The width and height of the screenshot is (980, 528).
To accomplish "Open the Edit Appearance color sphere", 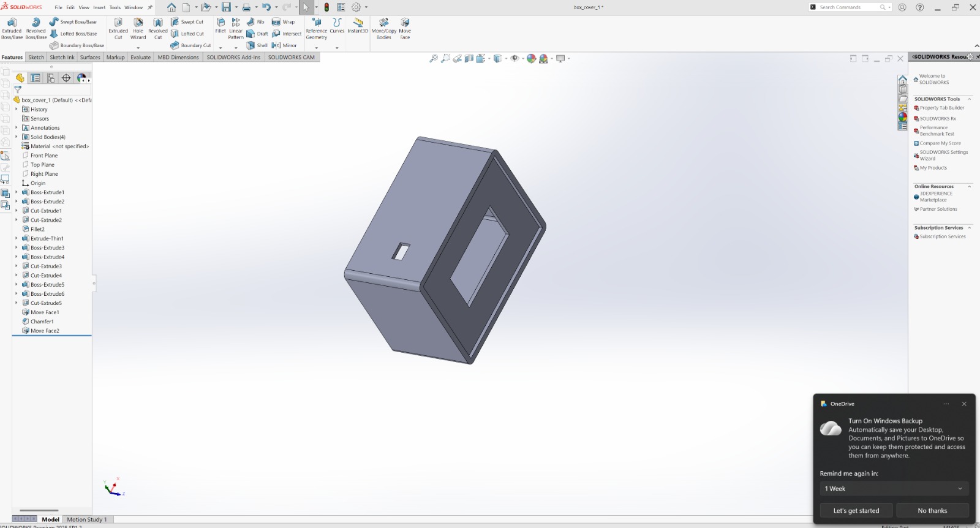I will pos(531,58).
